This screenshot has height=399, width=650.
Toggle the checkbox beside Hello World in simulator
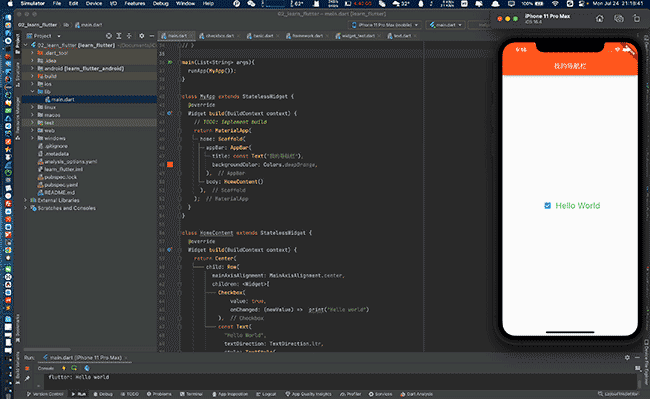[547, 206]
